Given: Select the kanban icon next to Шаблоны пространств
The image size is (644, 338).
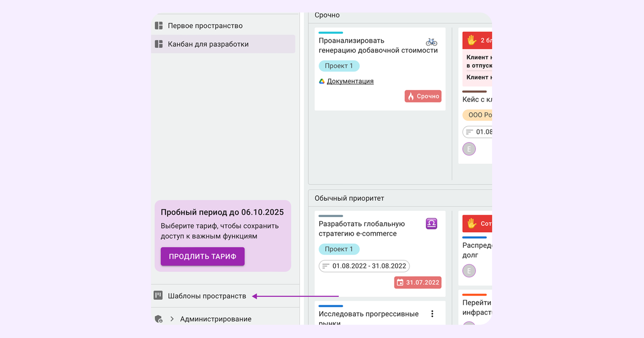Looking at the screenshot, I should point(158,295).
